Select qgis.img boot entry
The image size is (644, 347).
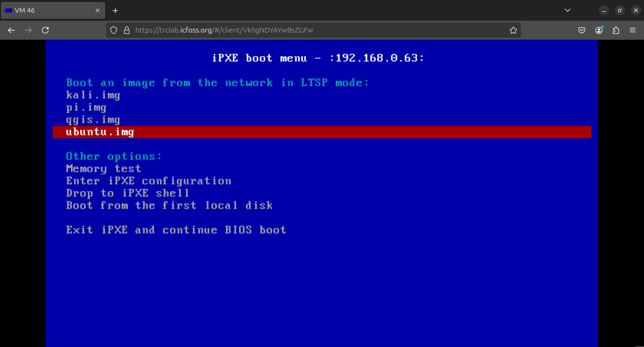(x=93, y=120)
